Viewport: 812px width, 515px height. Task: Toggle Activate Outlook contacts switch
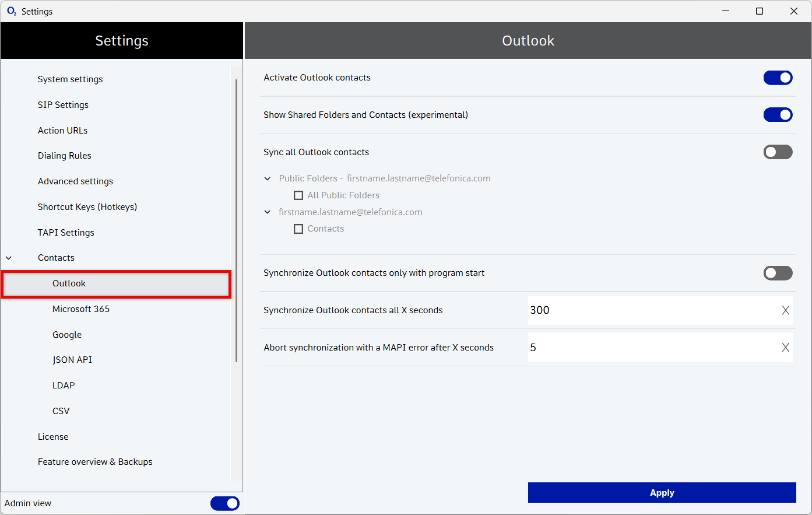(x=778, y=78)
